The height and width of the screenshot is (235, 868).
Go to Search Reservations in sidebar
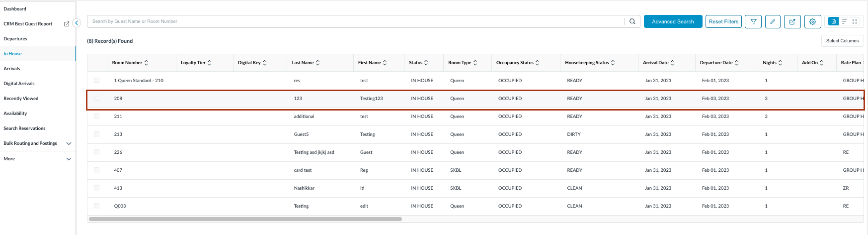tap(24, 128)
